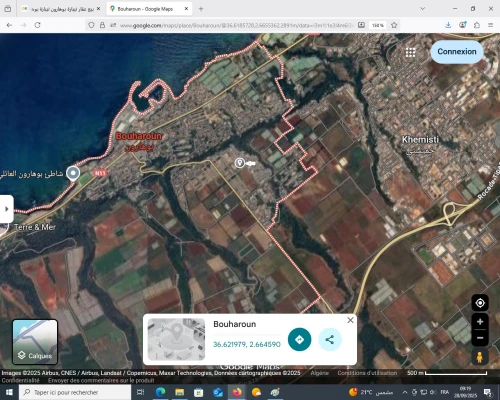List all tabs dropdown
This screenshot has height=400, width=500.
[x=422, y=9]
